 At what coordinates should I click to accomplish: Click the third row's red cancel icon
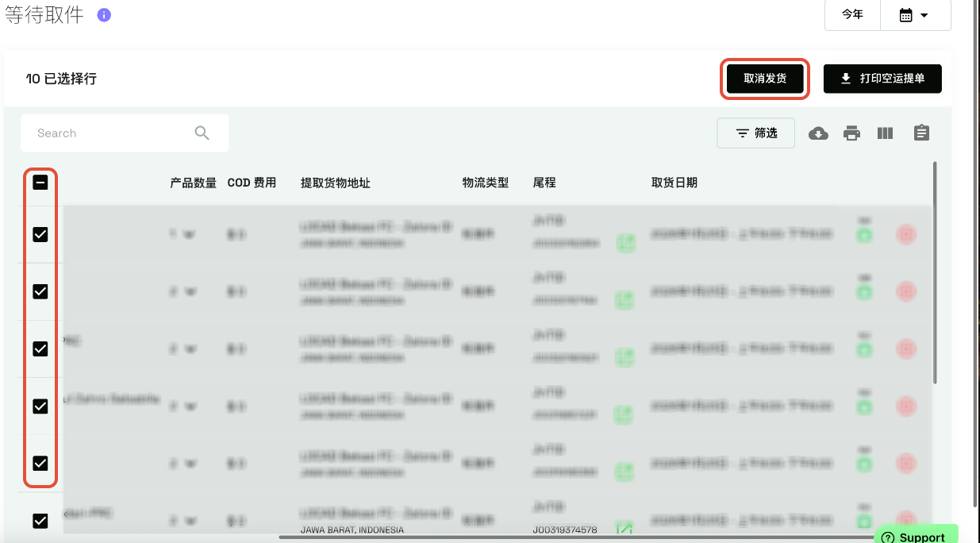pos(905,349)
